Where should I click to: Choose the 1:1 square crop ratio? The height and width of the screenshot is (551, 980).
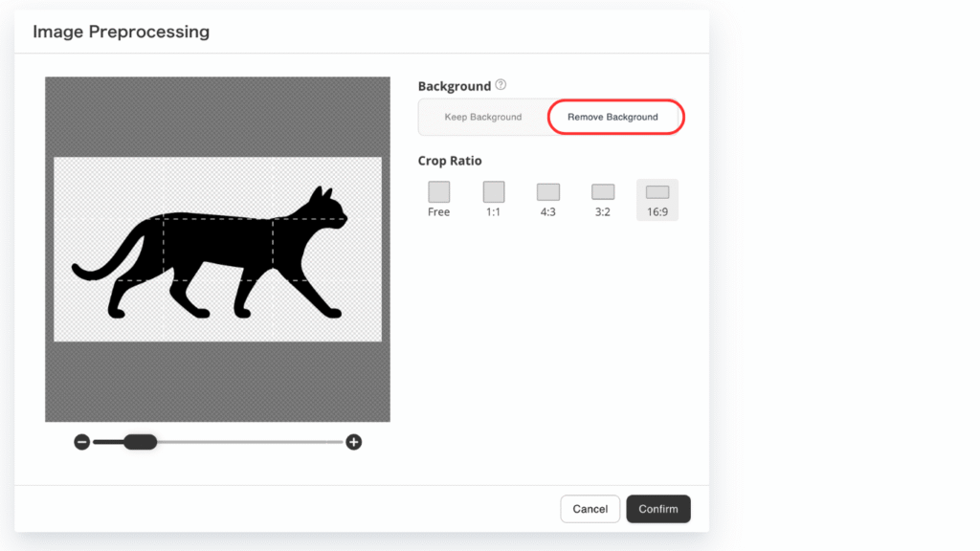point(493,192)
